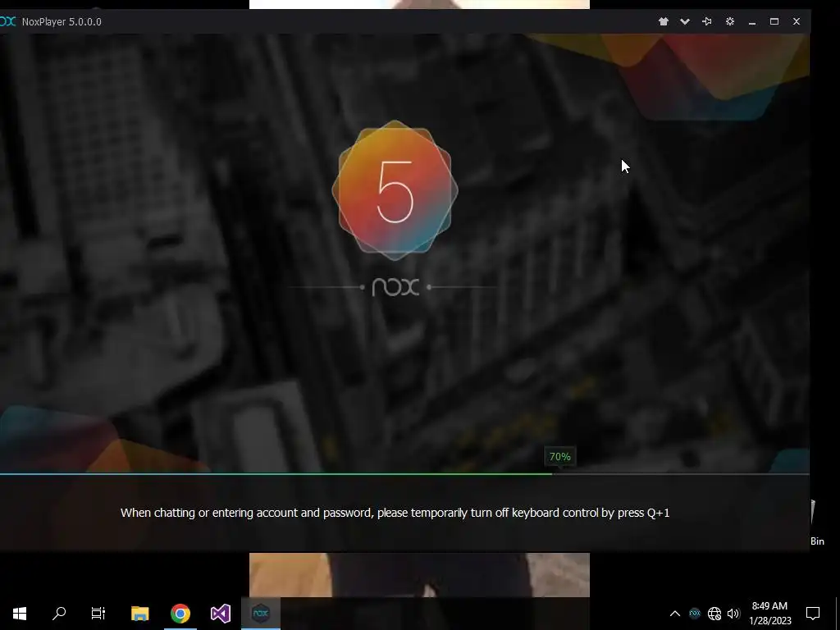The image size is (840, 630).
Task: Open the NoxPlayer skin/theme shirt icon
Action: (663, 21)
